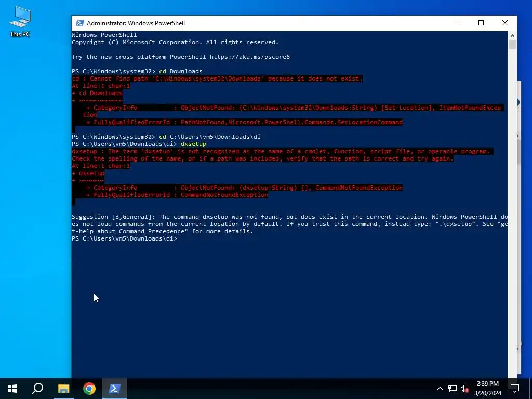Screen dimensions: 532x399
Task: Minimize the PowerShell window
Action: coord(458,23)
